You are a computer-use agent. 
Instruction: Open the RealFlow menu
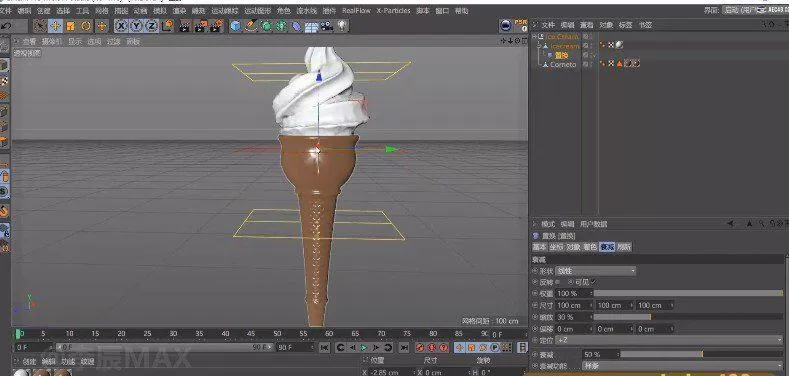(356, 11)
